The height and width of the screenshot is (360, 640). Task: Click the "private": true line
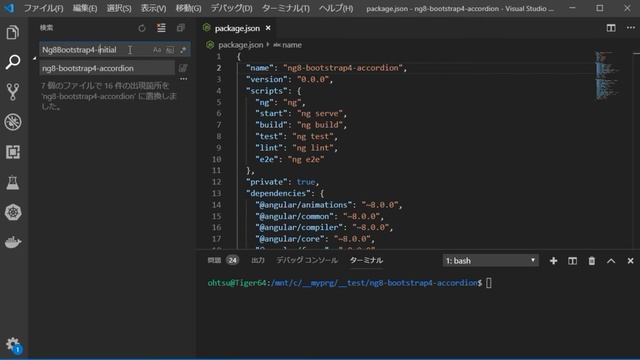point(282,182)
